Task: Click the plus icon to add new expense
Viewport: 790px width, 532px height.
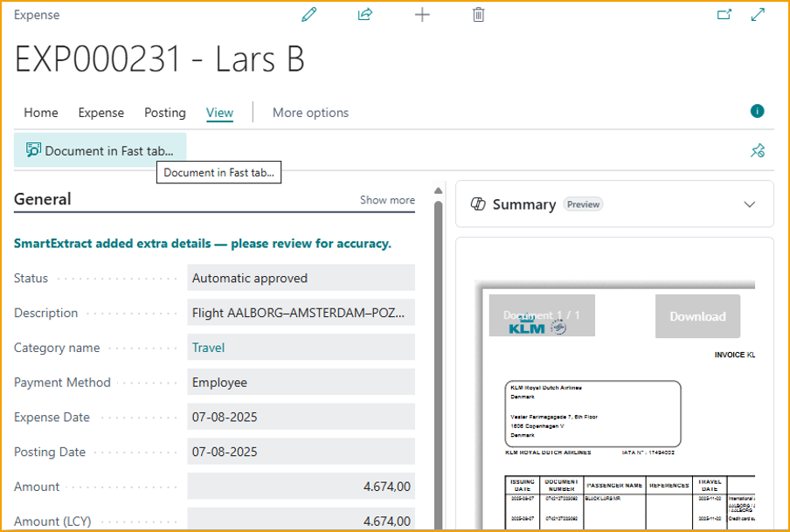Action: click(422, 15)
